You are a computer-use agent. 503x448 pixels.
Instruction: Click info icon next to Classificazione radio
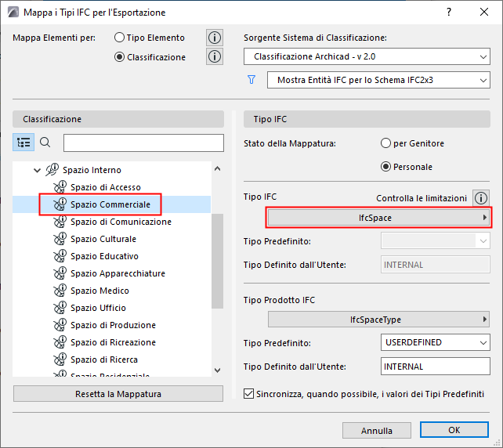click(215, 56)
